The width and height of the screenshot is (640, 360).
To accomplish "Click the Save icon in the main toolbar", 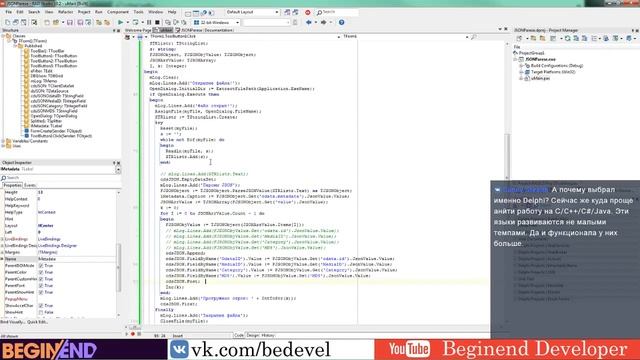I will point(70,22).
